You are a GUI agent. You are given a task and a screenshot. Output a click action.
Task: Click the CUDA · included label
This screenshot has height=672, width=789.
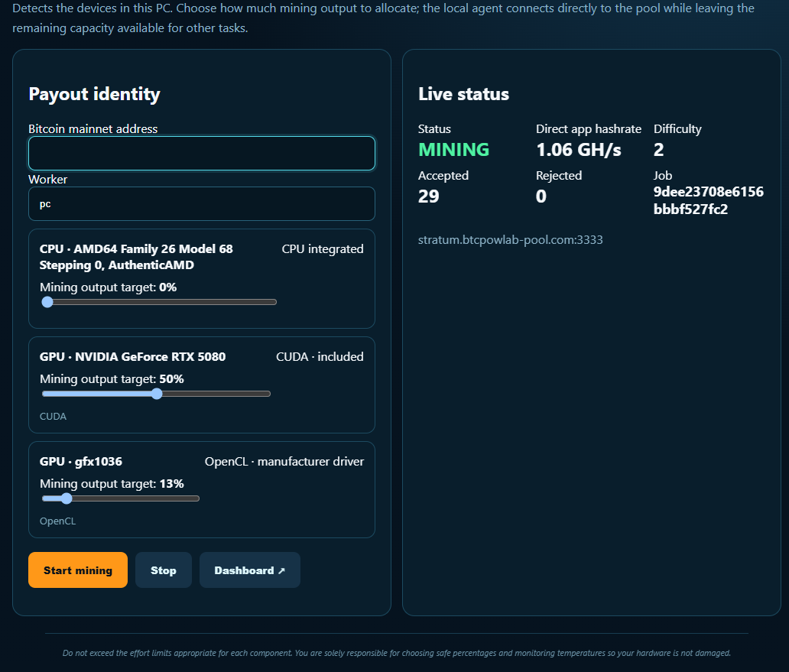click(x=320, y=356)
